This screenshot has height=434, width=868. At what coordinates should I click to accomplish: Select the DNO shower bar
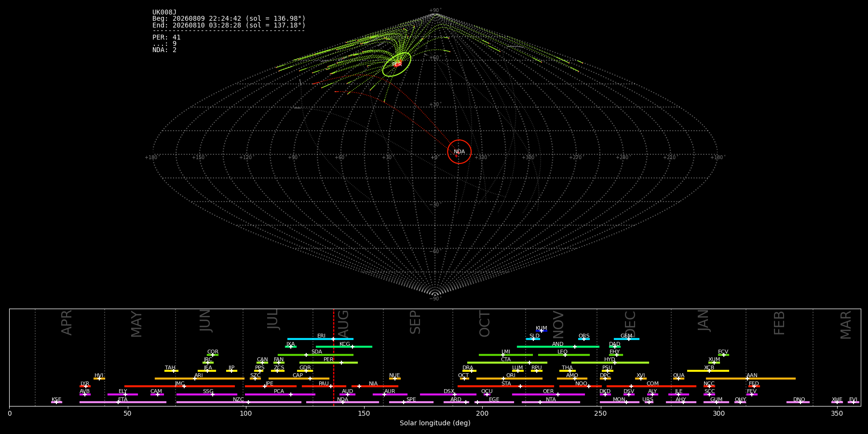coord(798,402)
